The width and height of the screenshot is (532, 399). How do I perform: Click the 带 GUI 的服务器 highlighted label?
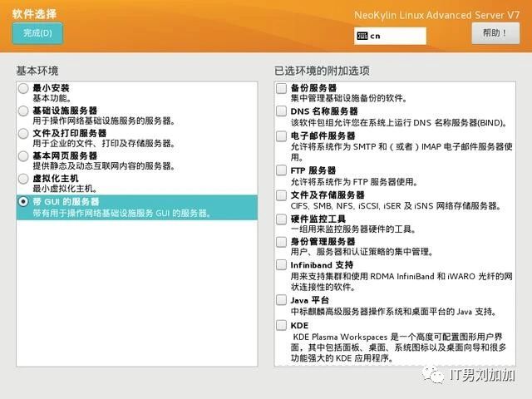[x=66, y=202]
